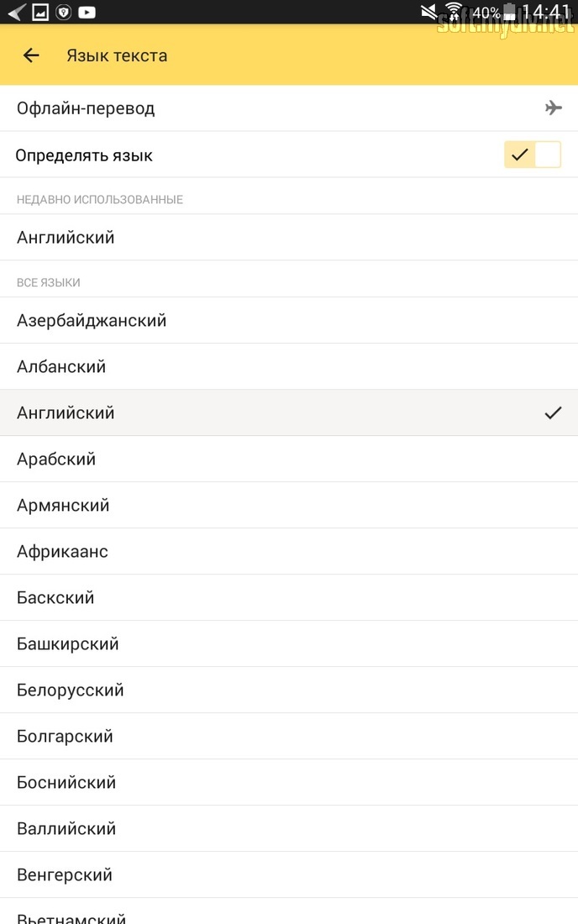578x924 pixels.
Task: Choose Азербайджанский language
Action: pos(289,321)
